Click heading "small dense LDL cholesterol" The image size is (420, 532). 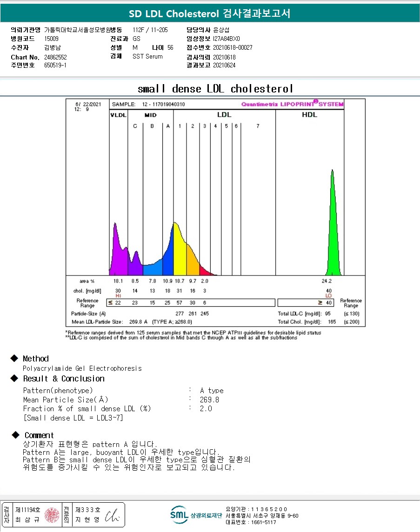(215, 89)
